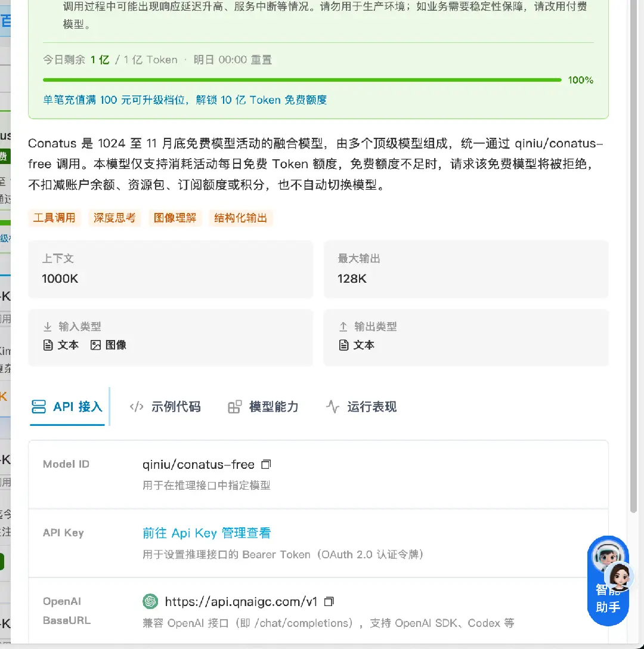
Task: Click the 兼容 OpenAI 接口 description text
Action: 329,623
